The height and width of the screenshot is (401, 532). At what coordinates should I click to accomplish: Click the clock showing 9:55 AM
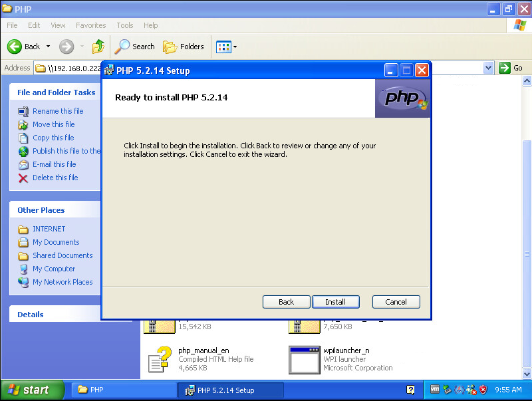508,390
